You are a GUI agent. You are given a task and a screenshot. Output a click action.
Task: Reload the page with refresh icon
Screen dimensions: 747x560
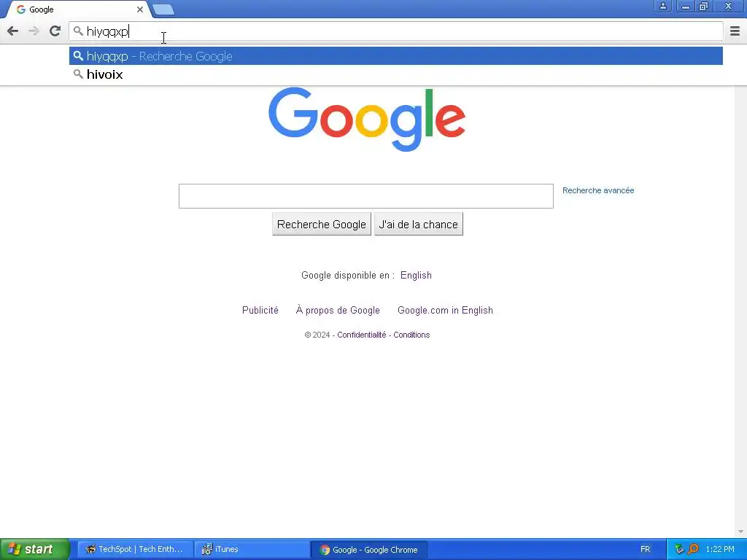[55, 31]
